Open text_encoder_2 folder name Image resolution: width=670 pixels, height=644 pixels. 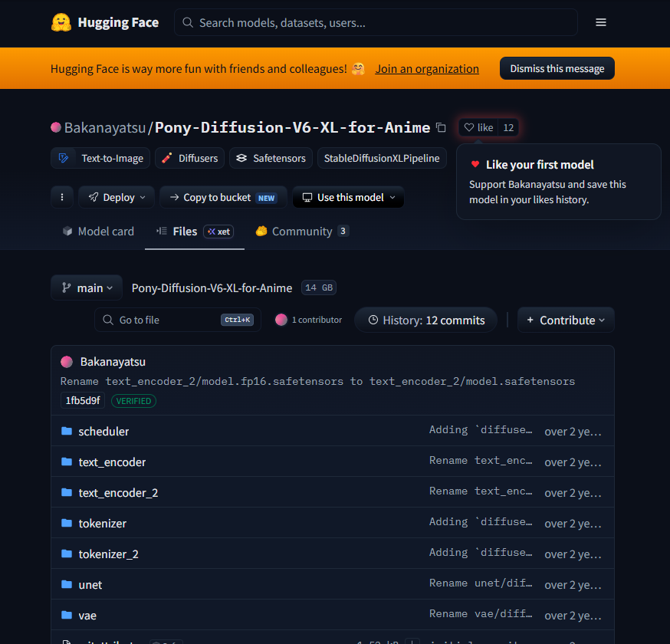click(118, 493)
